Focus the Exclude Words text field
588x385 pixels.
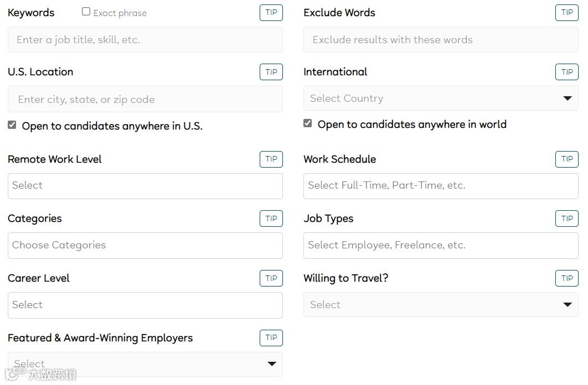pyautogui.click(x=440, y=40)
